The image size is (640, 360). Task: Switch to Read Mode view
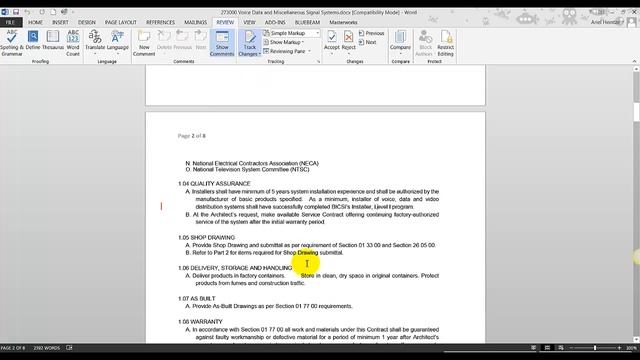pos(533,348)
